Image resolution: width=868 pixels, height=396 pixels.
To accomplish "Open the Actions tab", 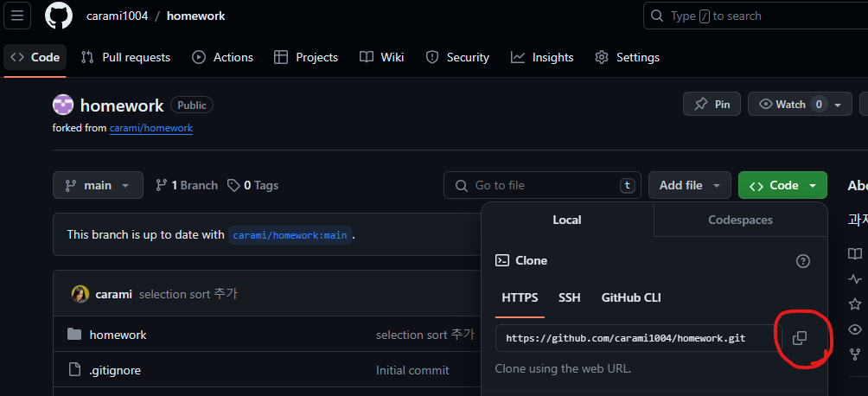I will 222,58.
